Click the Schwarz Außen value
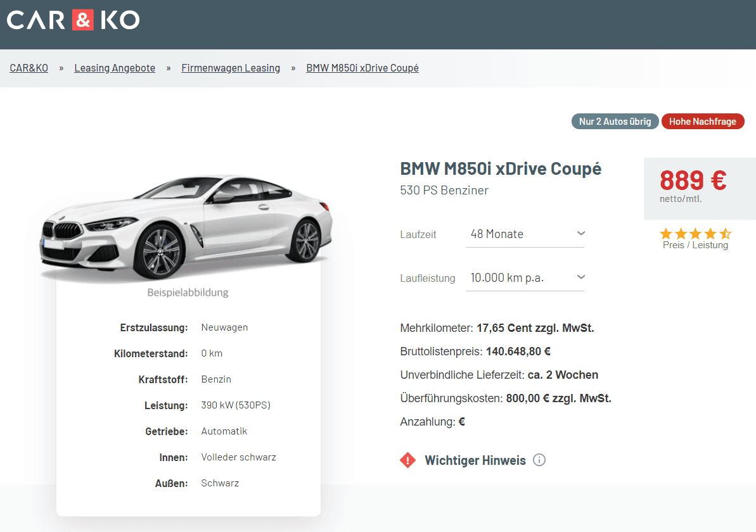 click(220, 483)
